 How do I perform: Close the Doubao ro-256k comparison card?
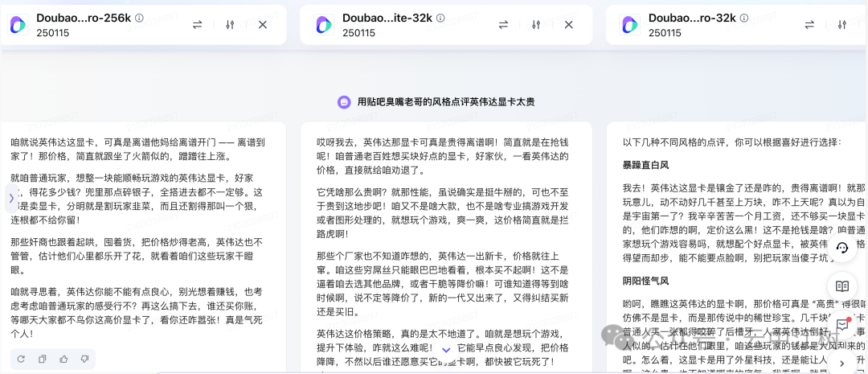[262, 25]
